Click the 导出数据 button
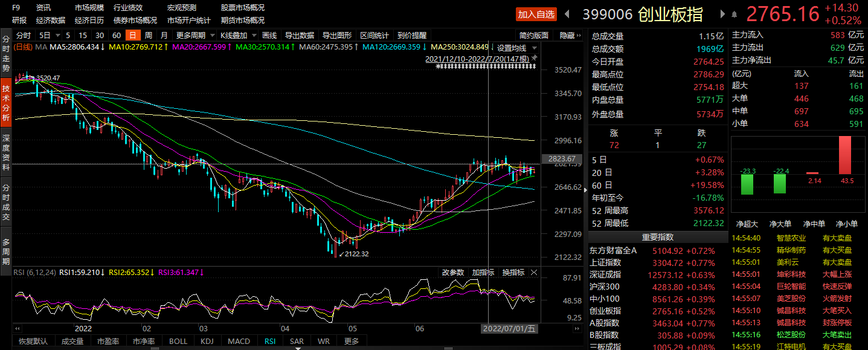 tap(299, 36)
